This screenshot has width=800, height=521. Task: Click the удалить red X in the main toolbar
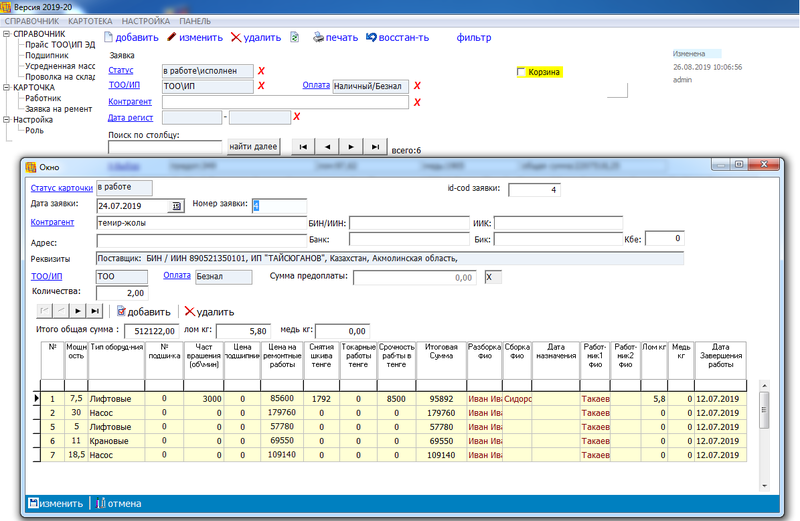(236, 37)
